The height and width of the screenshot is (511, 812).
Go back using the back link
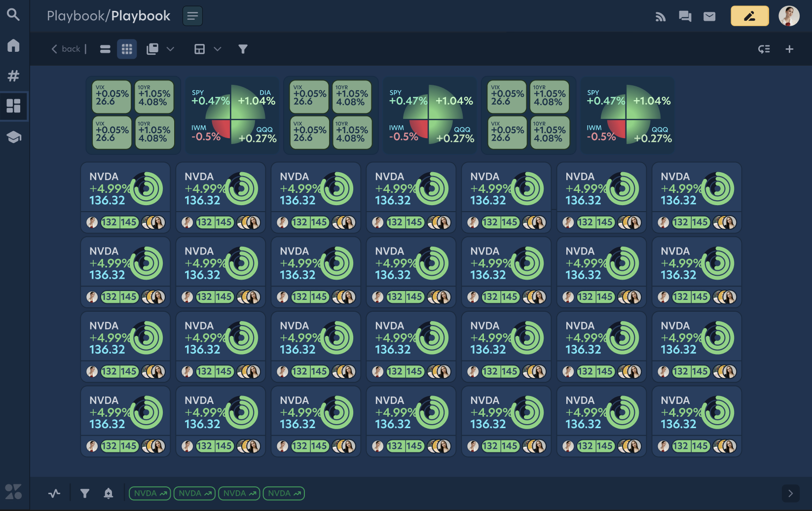pyautogui.click(x=66, y=49)
